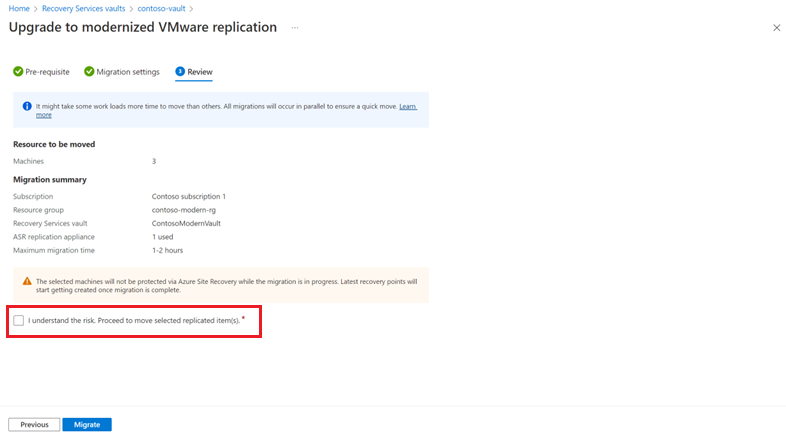Open the ellipsis menu beside the page title
Image resolution: width=786 pixels, height=439 pixels.
pyautogui.click(x=295, y=28)
